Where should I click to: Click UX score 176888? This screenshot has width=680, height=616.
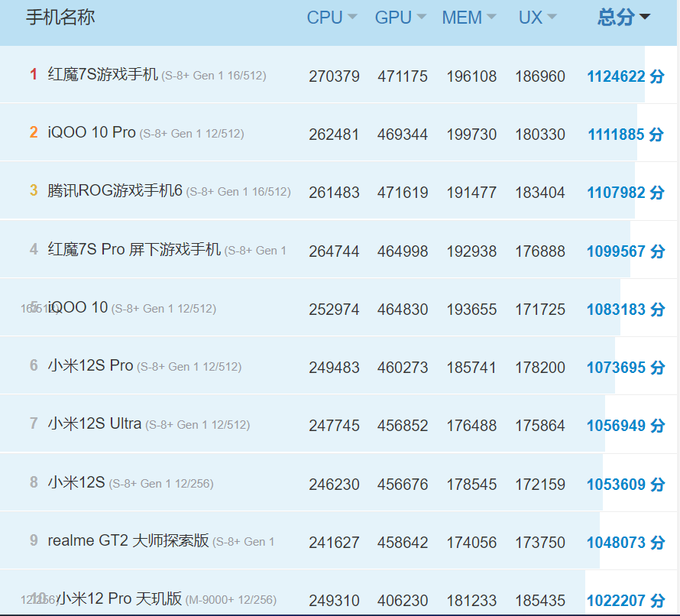[x=540, y=251]
